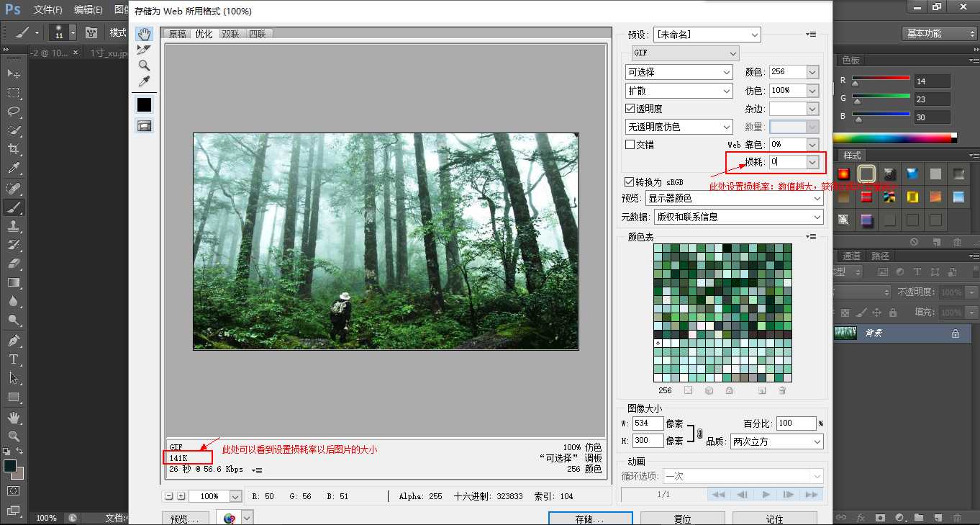
Task: Open the GIF file format dropdown
Action: click(x=686, y=53)
